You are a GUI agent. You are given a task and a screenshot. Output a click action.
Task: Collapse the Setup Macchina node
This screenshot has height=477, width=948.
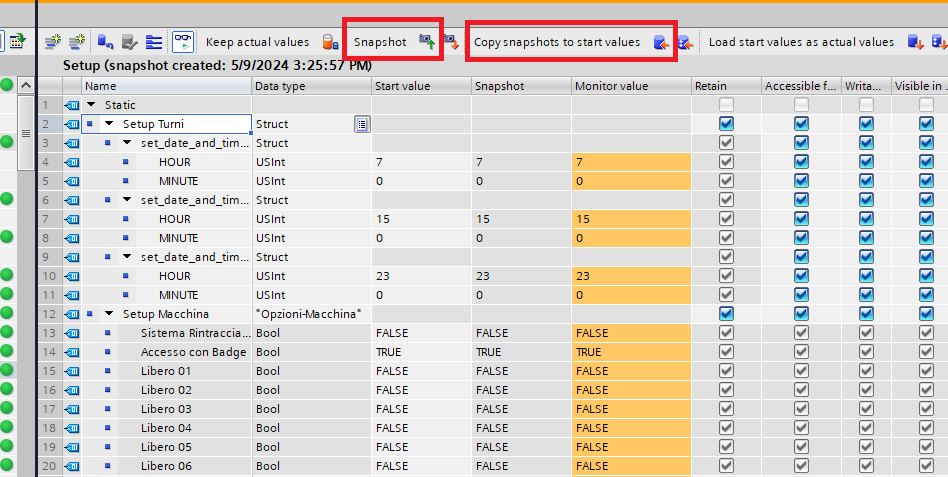coord(109,314)
